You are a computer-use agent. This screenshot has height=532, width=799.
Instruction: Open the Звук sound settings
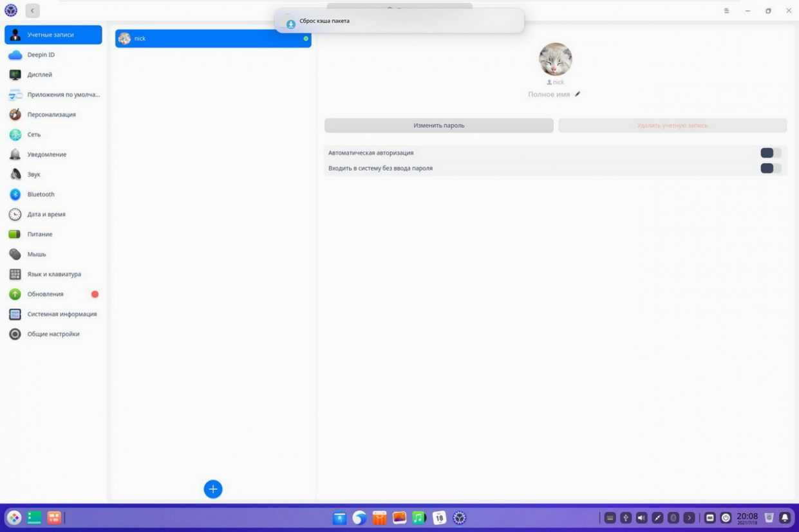(x=53, y=174)
